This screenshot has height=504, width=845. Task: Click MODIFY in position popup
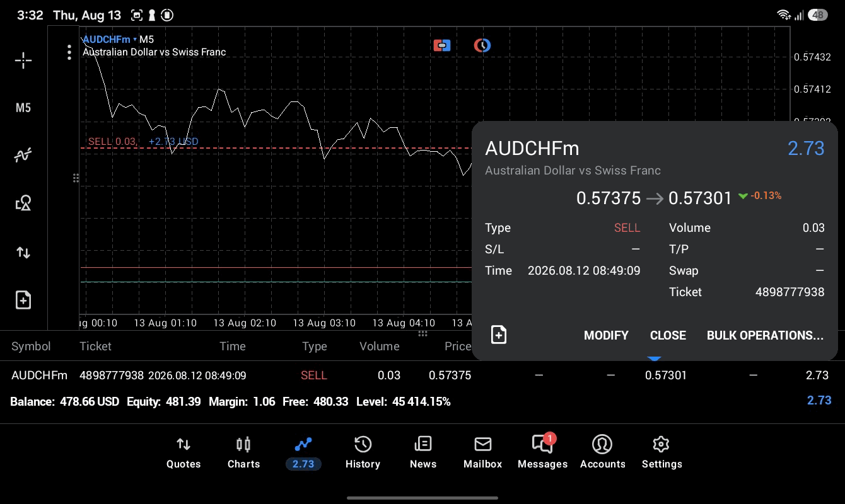point(606,335)
